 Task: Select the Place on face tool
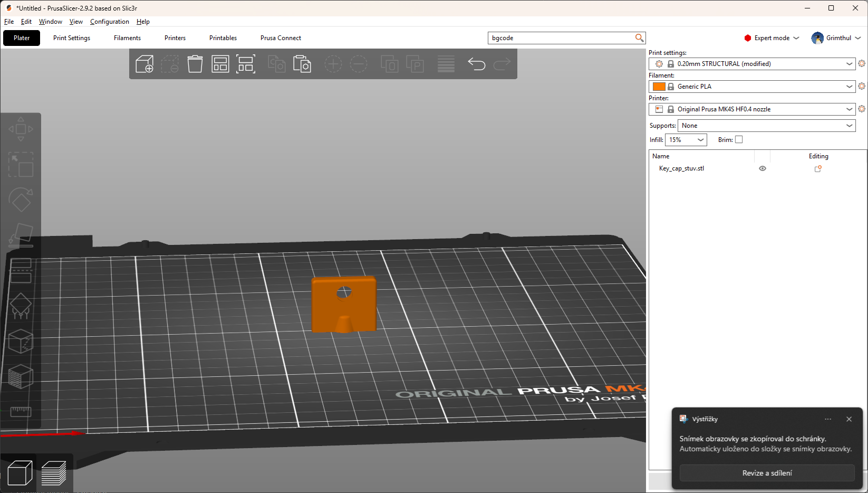pos(21,235)
